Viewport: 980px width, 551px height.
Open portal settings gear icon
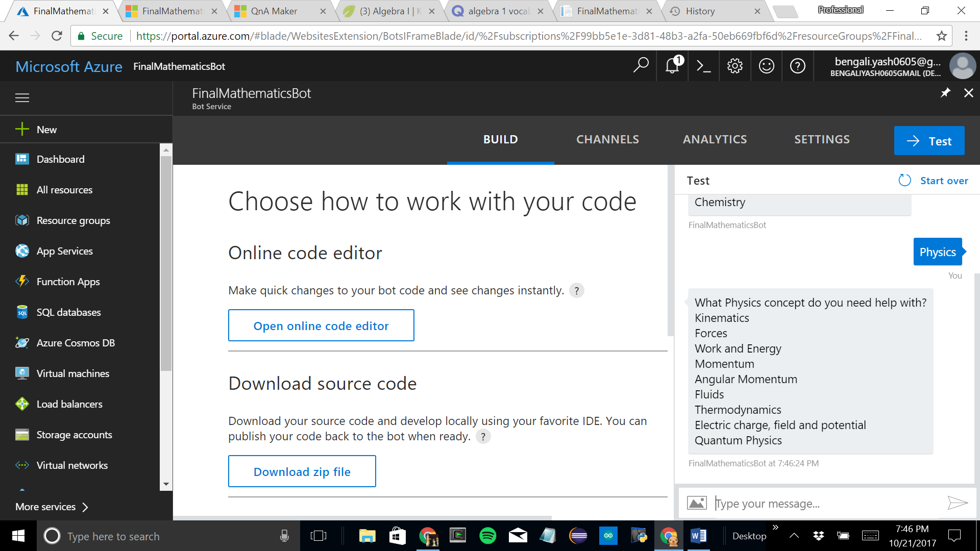(734, 66)
